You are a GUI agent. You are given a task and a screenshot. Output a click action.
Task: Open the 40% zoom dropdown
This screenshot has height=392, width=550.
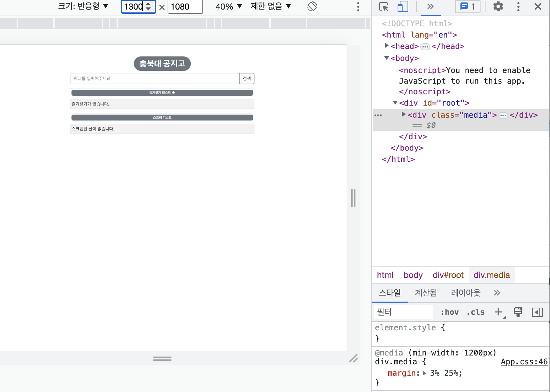pyautogui.click(x=229, y=6)
